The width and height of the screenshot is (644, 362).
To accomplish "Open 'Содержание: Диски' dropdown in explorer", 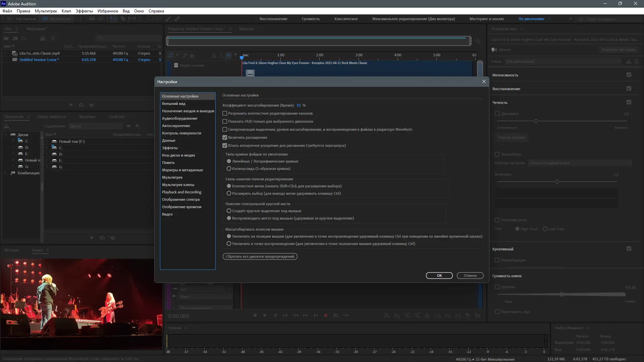I will (x=96, y=126).
